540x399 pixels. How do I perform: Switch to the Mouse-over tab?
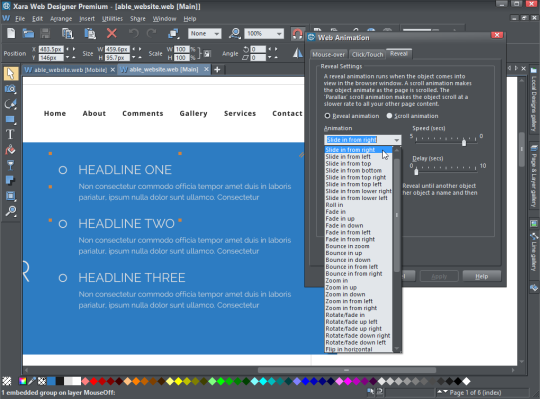[328, 54]
